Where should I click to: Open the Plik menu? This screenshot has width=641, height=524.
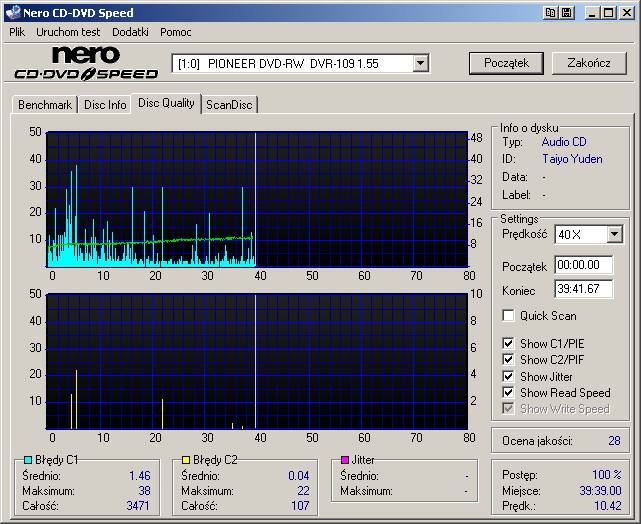point(17,32)
